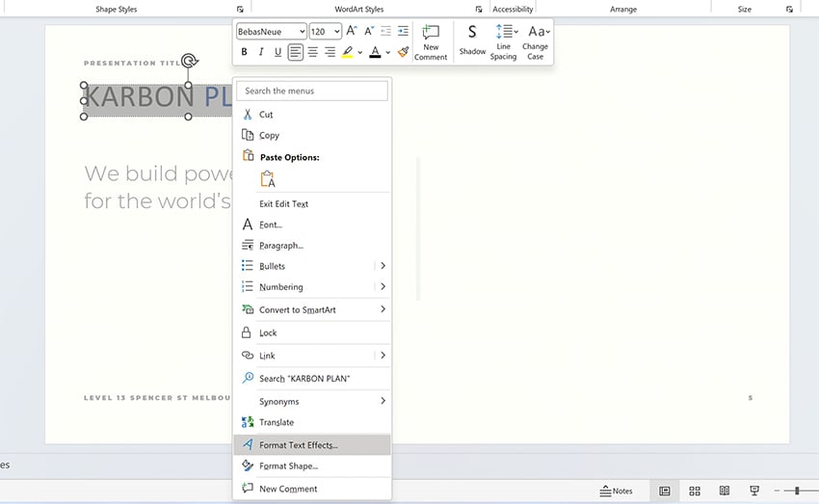Switch to Slide Sorter view
819x504 pixels.
(695, 491)
